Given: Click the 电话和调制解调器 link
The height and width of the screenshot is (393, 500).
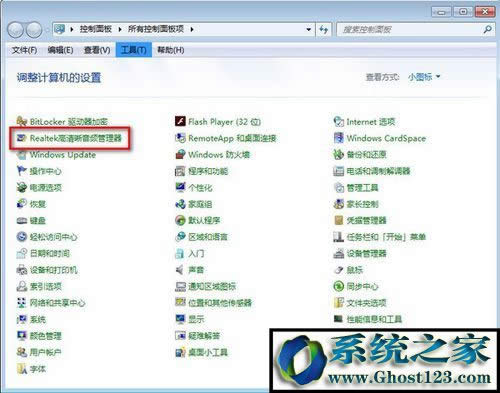Looking at the screenshot, I should [378, 171].
